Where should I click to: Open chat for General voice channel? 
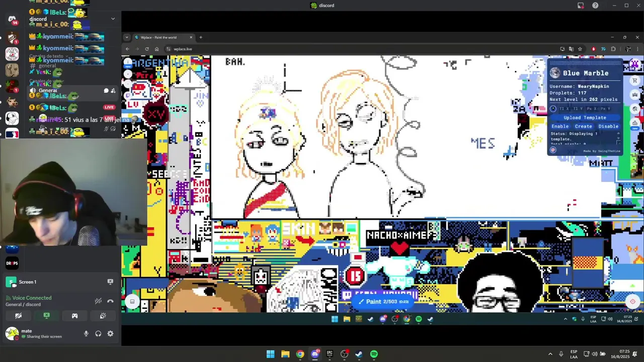click(x=106, y=90)
